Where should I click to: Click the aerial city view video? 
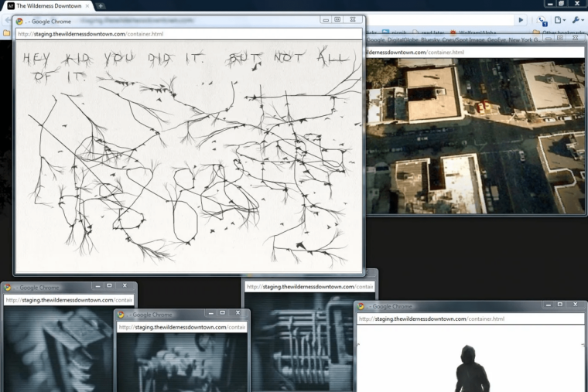pos(475,135)
